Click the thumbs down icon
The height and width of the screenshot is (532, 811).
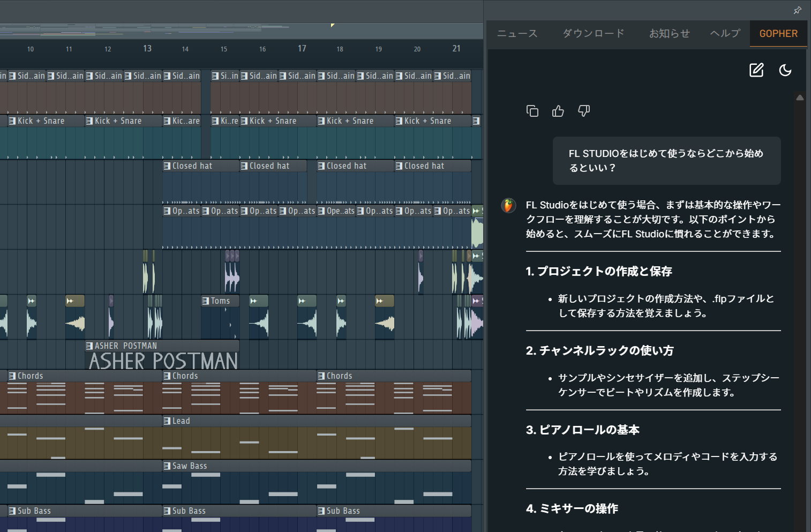coord(584,111)
